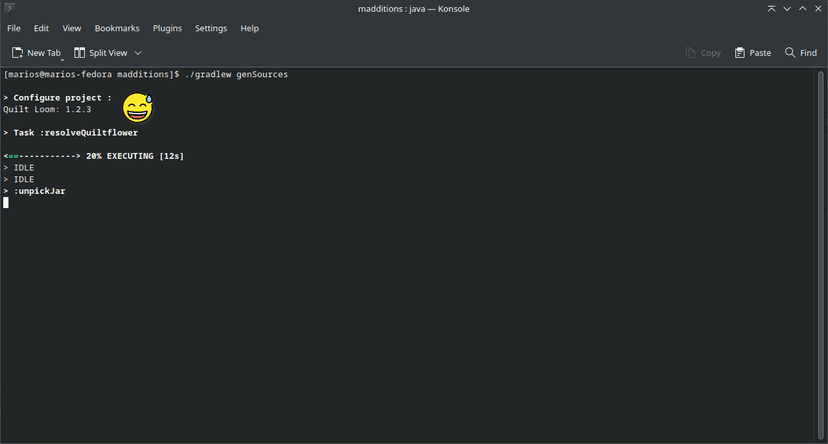Expand the Split View dropdown arrow

click(138, 53)
